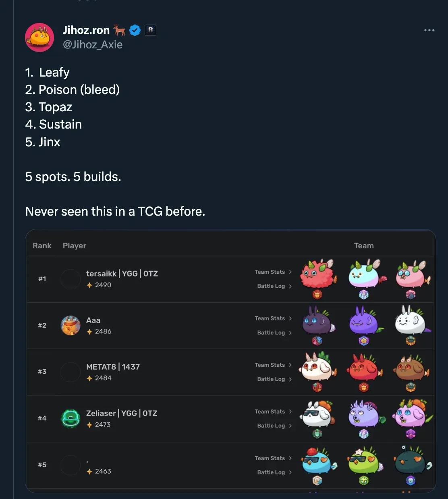Image resolution: width=448 pixels, height=499 pixels.
Task: Click the blue verified checkmark badge
Action: click(135, 30)
